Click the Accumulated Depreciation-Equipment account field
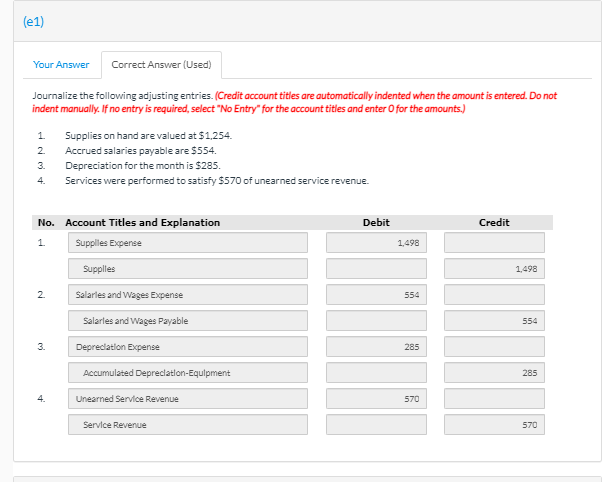This screenshot has width=602, height=482. pos(188,373)
